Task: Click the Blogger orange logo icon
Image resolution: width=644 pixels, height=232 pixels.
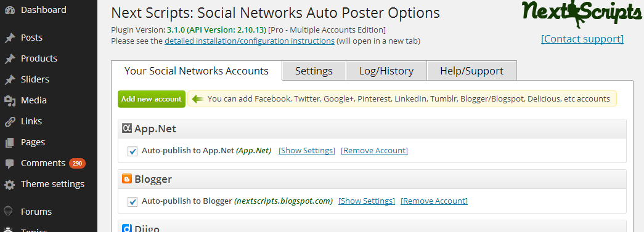Action: point(126,179)
